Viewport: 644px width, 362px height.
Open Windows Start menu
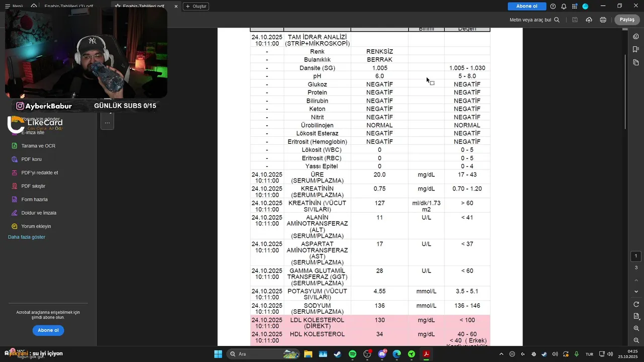[218, 354]
